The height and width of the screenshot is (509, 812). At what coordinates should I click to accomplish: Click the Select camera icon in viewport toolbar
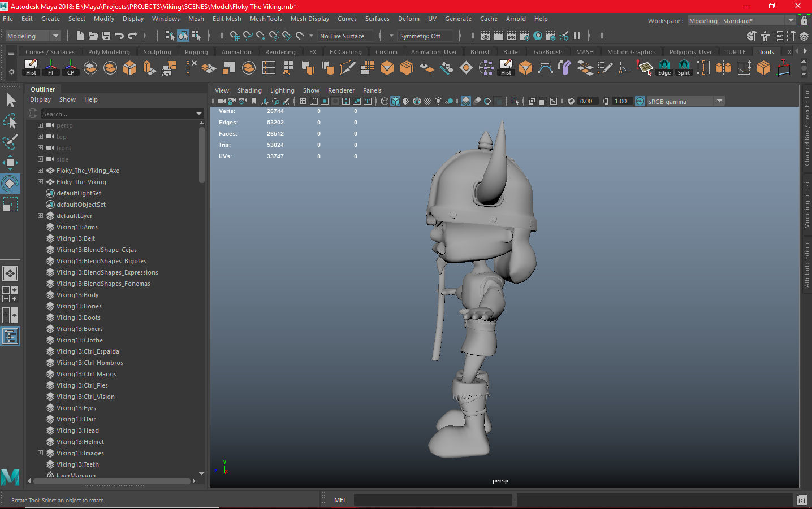(x=221, y=101)
